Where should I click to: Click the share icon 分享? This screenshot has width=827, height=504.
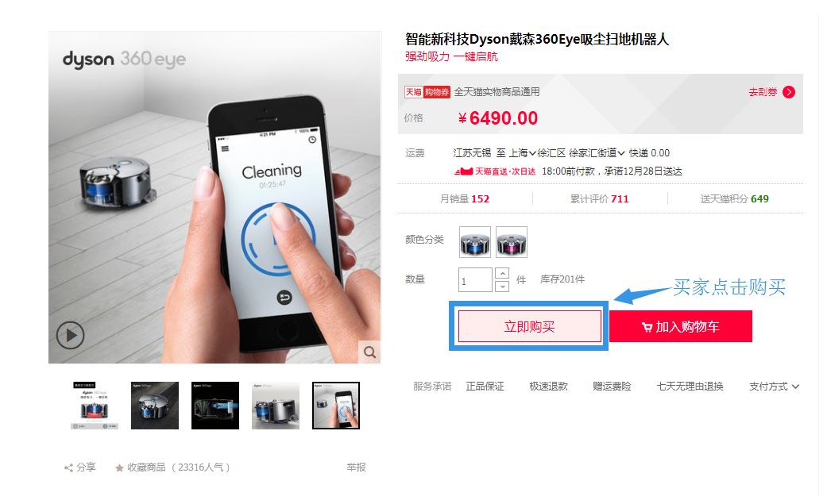coord(68,467)
